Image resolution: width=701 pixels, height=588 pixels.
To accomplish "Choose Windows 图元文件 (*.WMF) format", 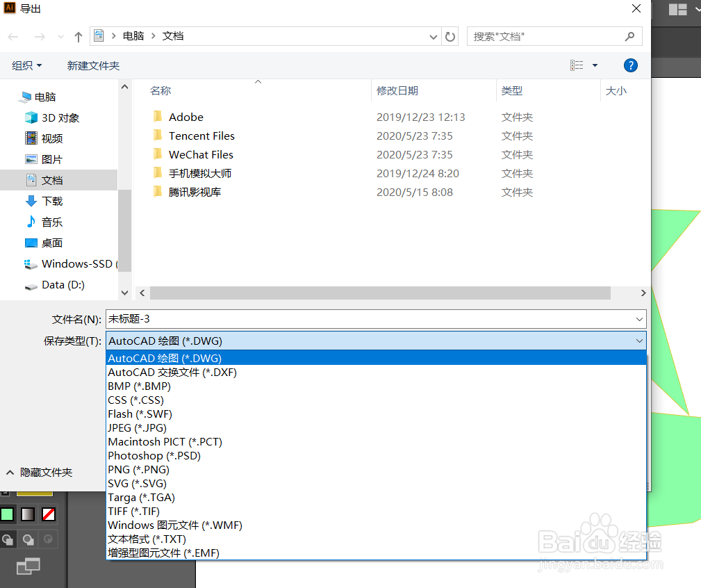I will 377,525.
